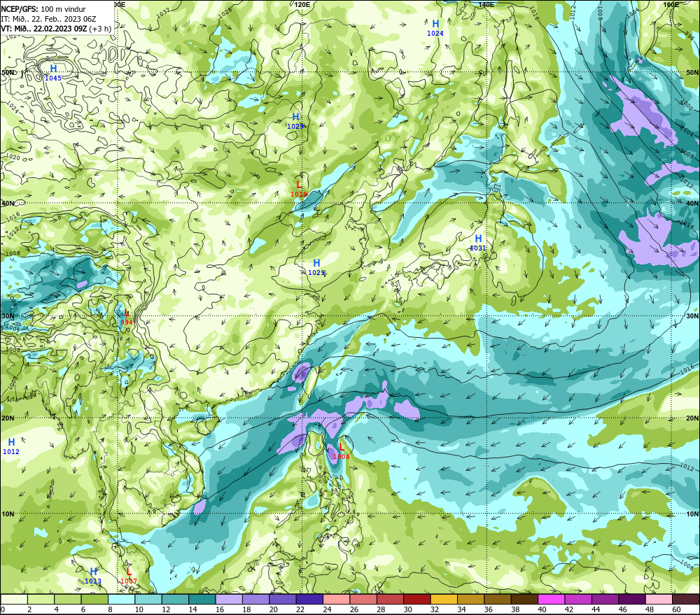Screen dimensions: 700x615
Task: Click the L 1006 low near the Philippines
Action: (342, 451)
